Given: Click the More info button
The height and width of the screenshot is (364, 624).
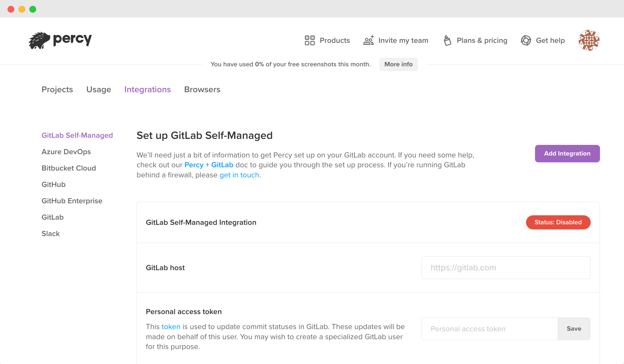Looking at the screenshot, I should point(398,64).
